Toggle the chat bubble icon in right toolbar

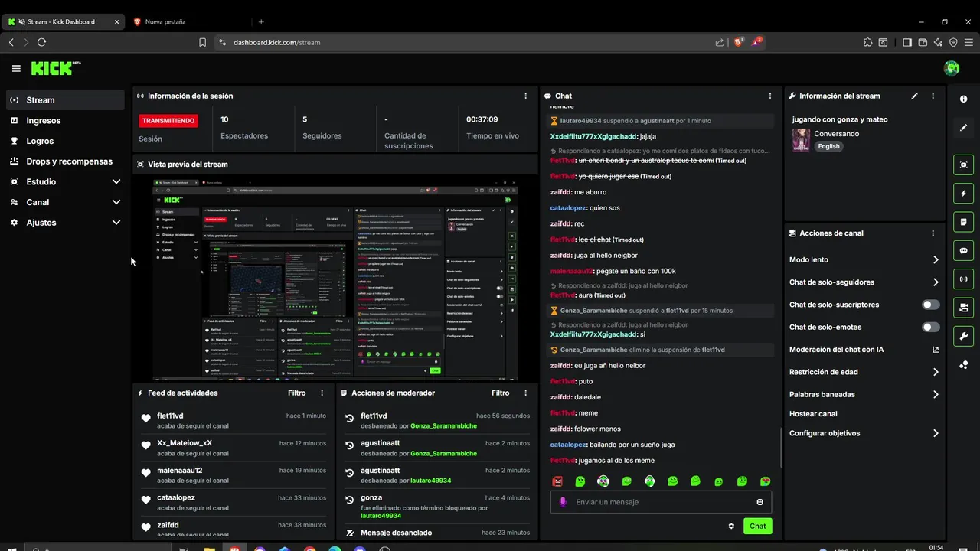tap(964, 250)
